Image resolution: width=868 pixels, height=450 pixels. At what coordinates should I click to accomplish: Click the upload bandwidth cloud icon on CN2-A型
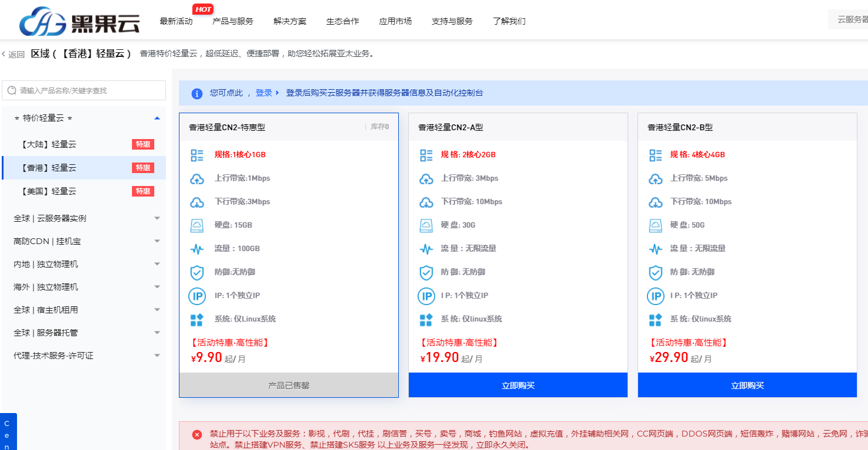click(x=426, y=178)
